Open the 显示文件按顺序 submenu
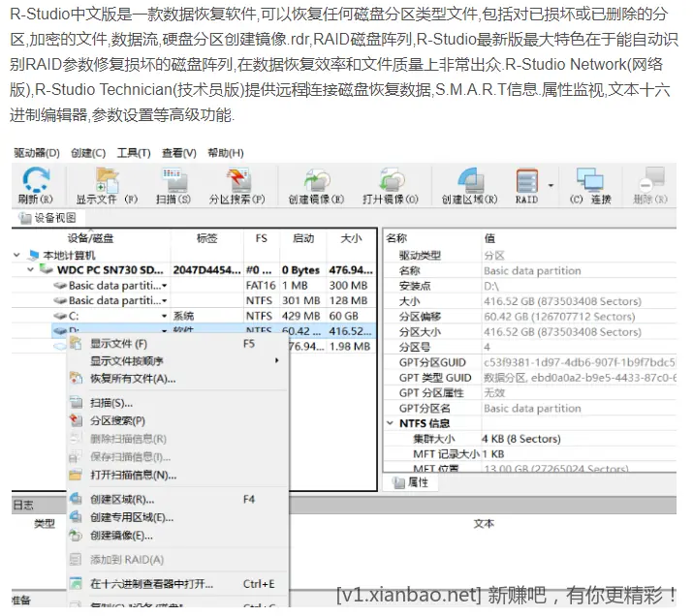693x616 pixels. (177, 360)
